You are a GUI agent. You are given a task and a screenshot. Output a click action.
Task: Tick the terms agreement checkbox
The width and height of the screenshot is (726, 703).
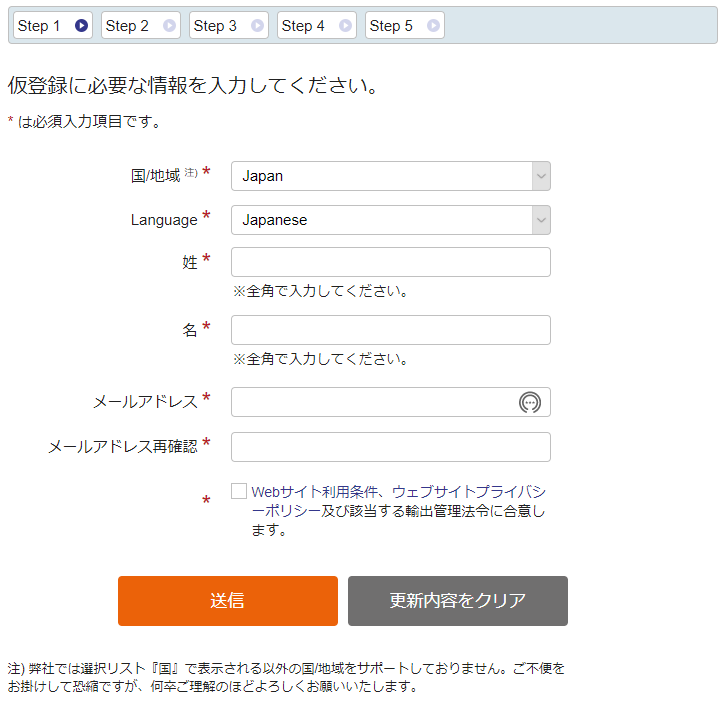(x=239, y=491)
